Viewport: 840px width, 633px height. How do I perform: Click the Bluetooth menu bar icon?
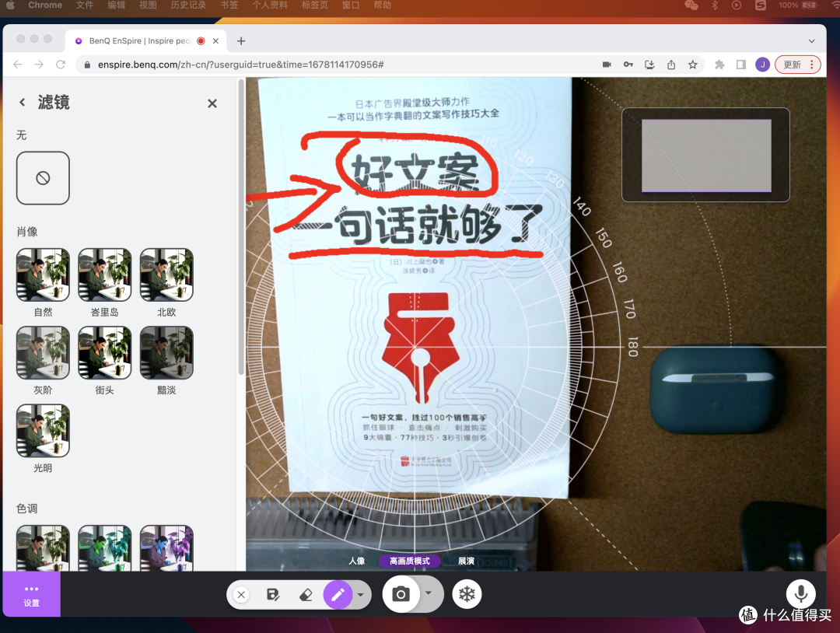(x=714, y=5)
